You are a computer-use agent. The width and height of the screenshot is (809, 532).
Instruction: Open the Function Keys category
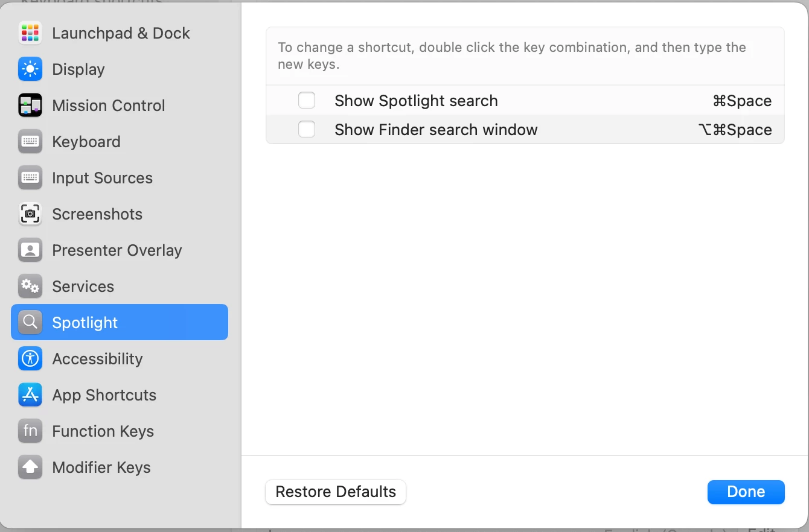click(x=103, y=431)
